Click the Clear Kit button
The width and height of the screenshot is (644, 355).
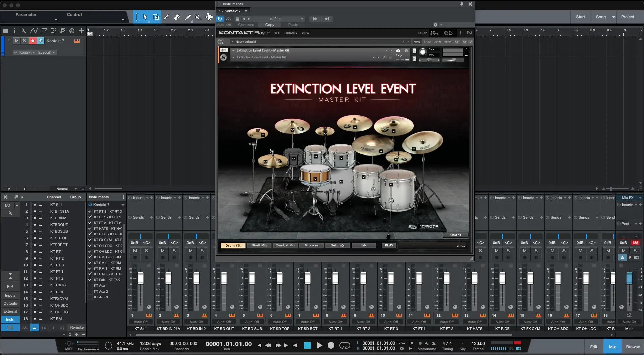[x=455, y=235]
